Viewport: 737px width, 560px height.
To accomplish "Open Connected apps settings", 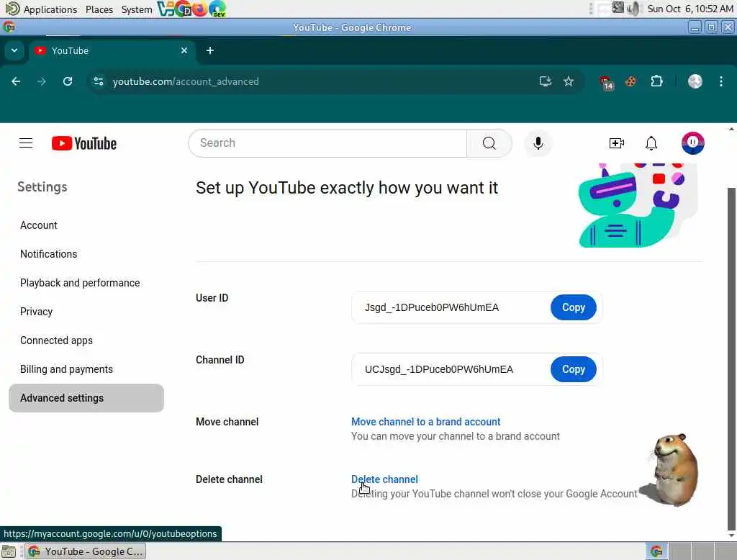I will tap(56, 340).
